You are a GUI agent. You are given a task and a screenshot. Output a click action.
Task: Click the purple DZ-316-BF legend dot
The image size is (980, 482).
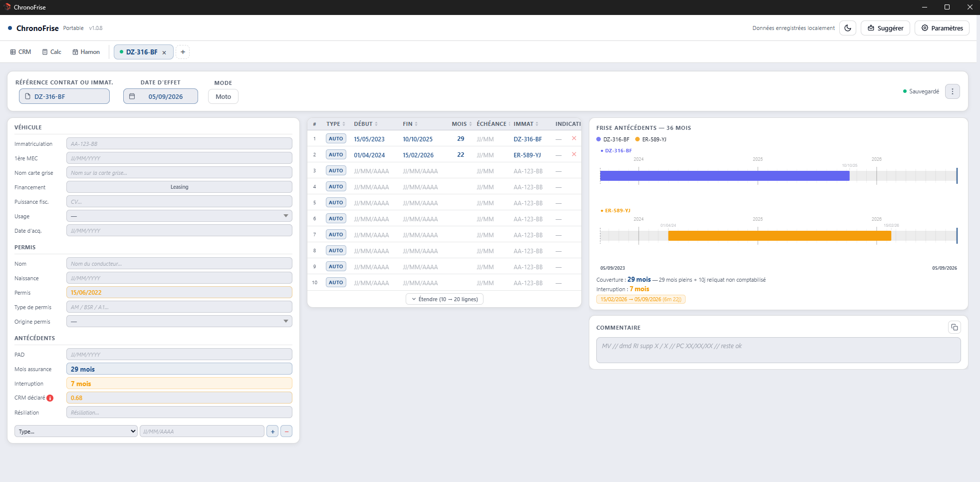tap(599, 139)
